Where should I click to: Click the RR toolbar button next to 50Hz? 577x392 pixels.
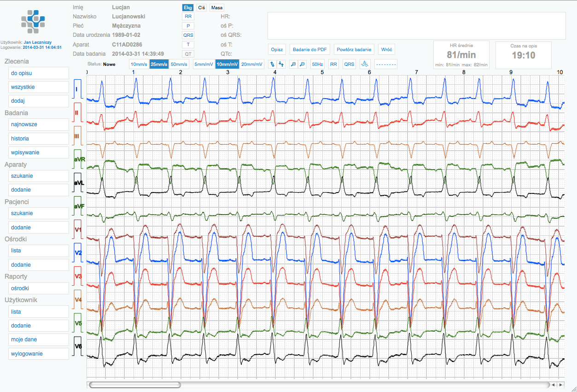pos(333,64)
